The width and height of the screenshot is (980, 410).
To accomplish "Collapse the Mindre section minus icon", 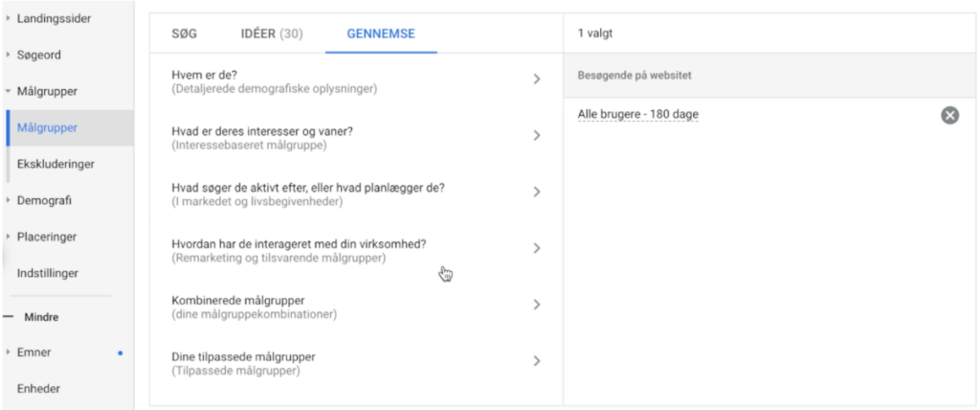I will (x=8, y=317).
